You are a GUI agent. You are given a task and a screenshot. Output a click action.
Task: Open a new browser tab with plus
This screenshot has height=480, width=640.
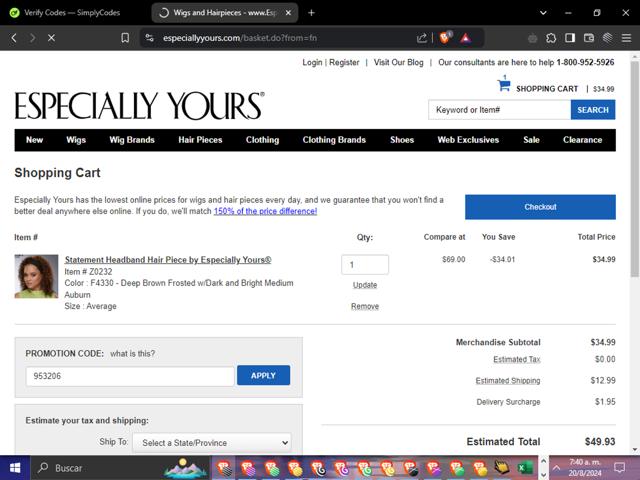(x=311, y=13)
